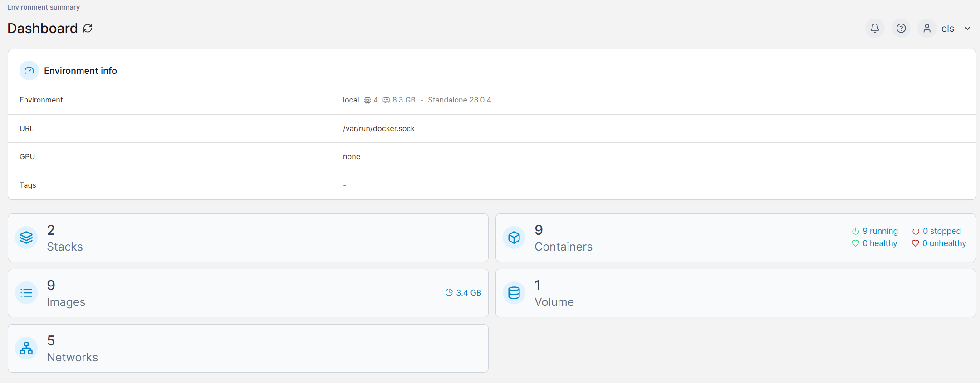
Task: Click the 3.4 GB images size indicator
Action: [x=463, y=293]
